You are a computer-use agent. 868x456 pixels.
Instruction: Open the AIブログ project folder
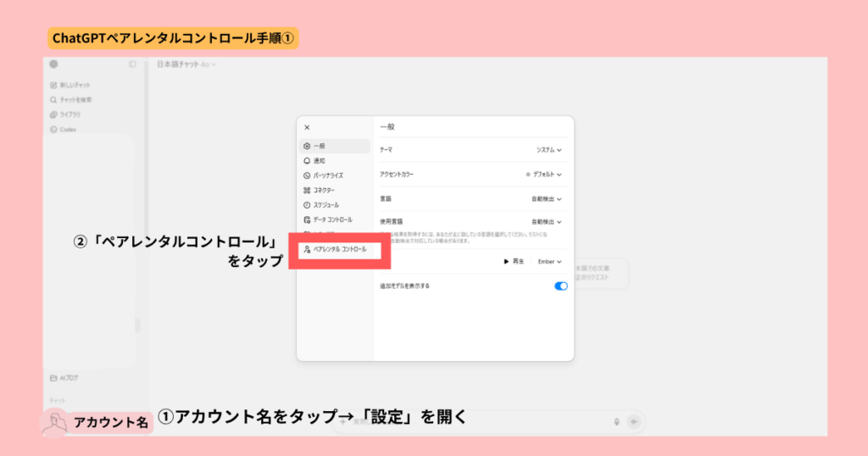(64, 378)
